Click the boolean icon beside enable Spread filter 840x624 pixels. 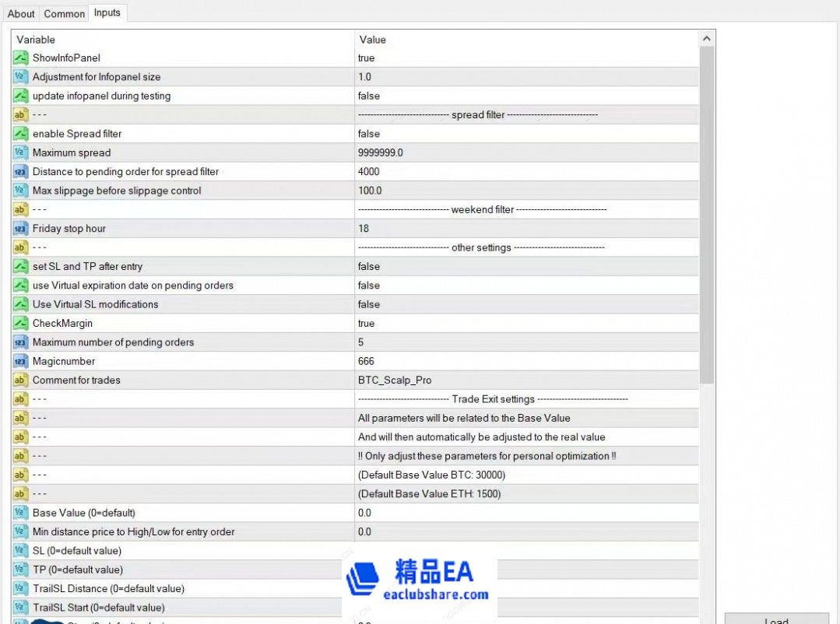coord(20,134)
